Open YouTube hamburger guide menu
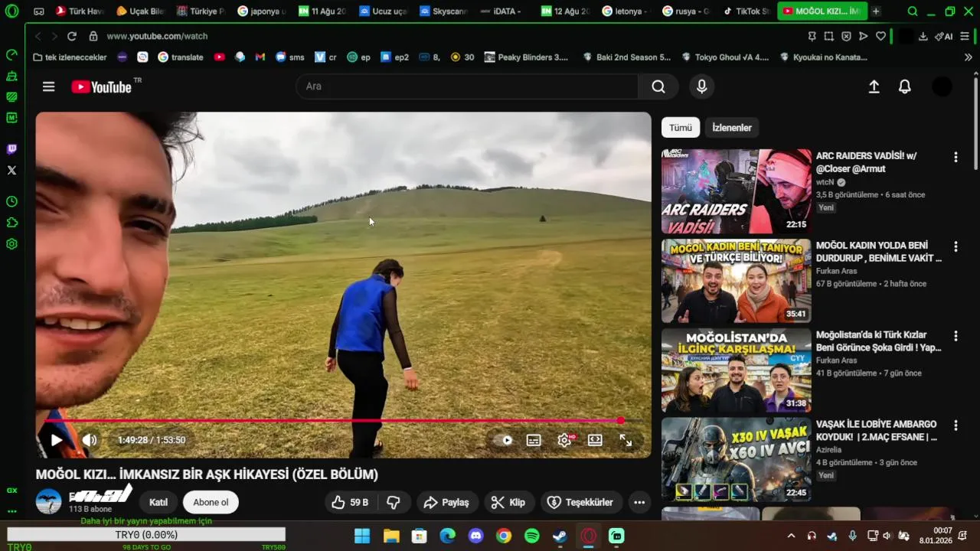 pyautogui.click(x=49, y=86)
